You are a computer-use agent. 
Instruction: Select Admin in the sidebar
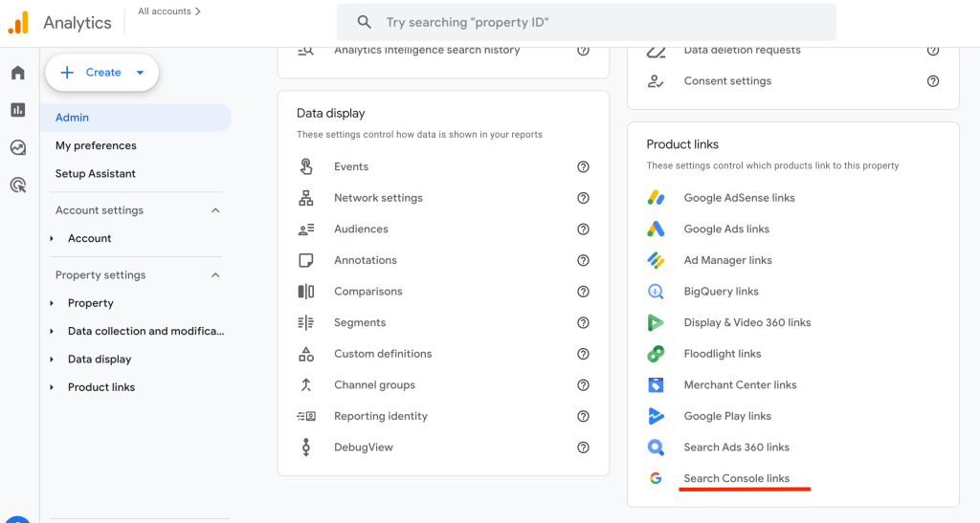(136, 118)
